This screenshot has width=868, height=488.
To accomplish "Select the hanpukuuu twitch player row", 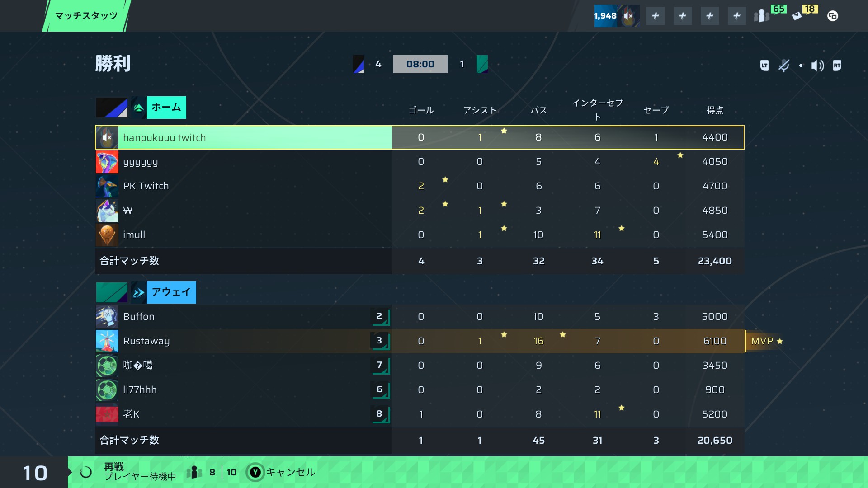I will point(420,137).
